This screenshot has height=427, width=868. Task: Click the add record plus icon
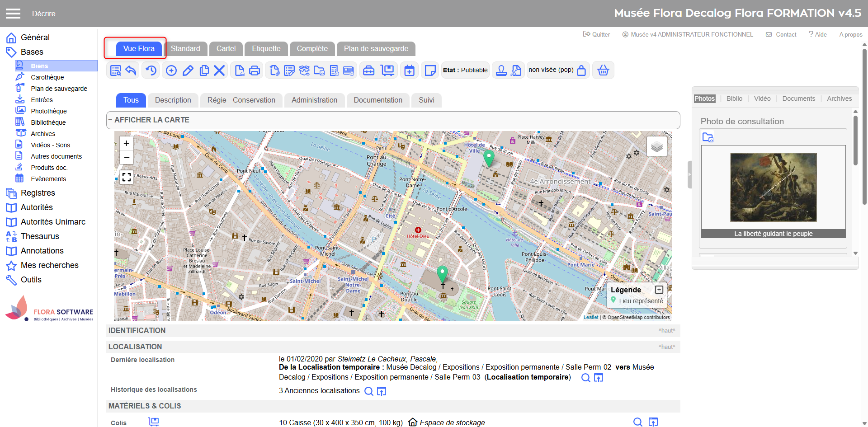[171, 70]
